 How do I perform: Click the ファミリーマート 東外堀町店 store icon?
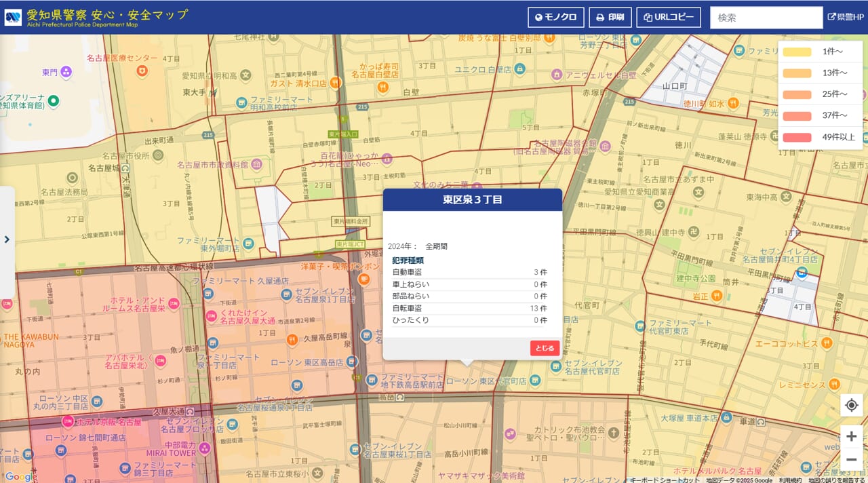[249, 244]
